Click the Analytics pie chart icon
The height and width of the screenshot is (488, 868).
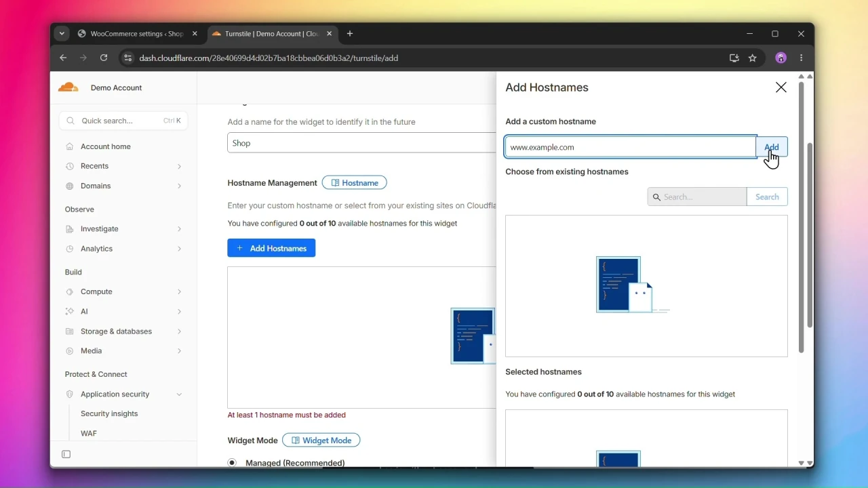tap(70, 249)
